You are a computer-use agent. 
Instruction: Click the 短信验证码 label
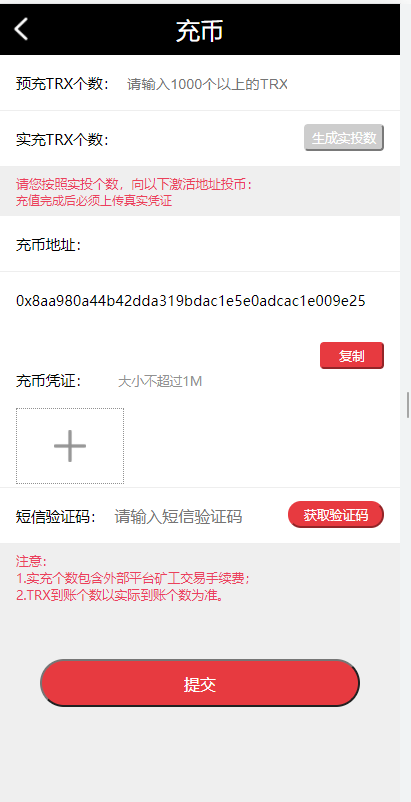pyautogui.click(x=56, y=517)
